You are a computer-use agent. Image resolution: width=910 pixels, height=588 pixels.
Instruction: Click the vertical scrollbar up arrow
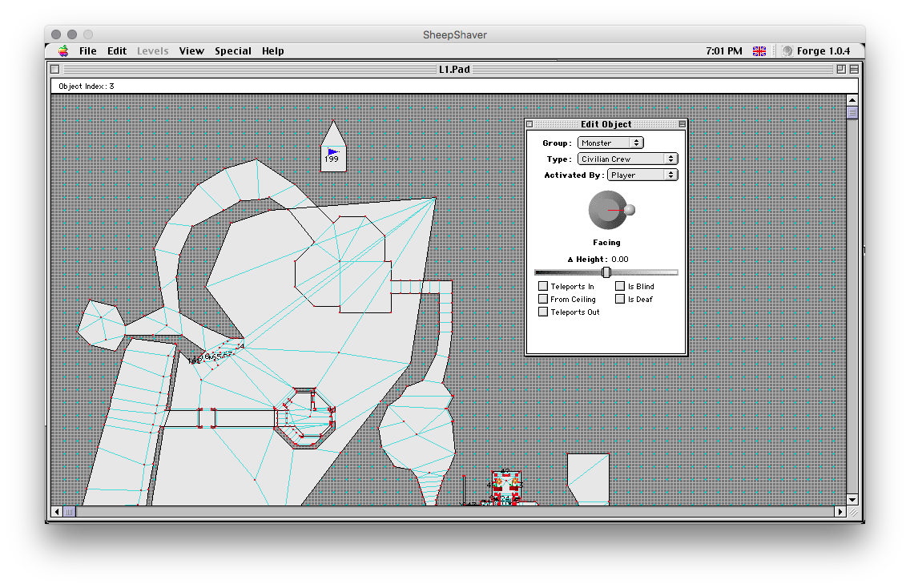point(852,100)
